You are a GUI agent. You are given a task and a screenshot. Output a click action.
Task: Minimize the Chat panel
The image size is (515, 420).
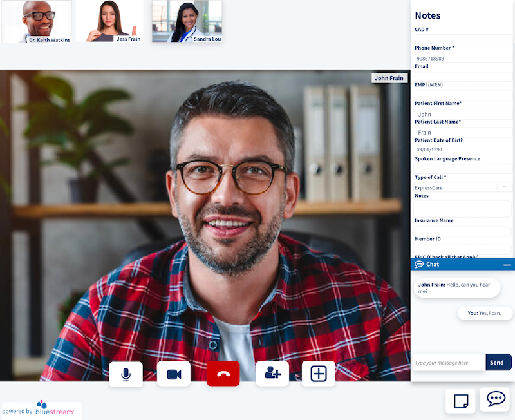pos(507,265)
